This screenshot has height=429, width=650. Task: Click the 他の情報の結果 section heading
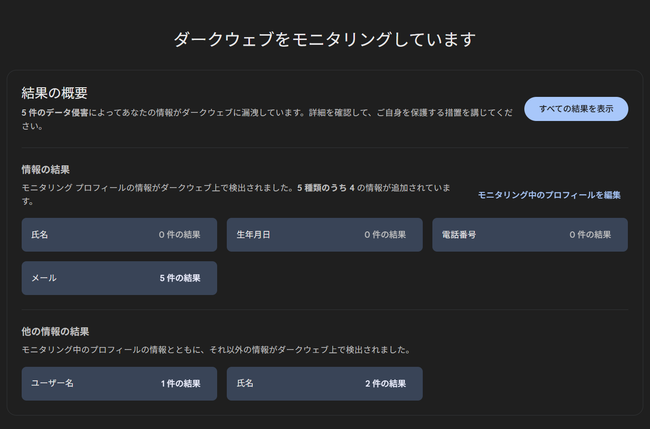[55, 332]
